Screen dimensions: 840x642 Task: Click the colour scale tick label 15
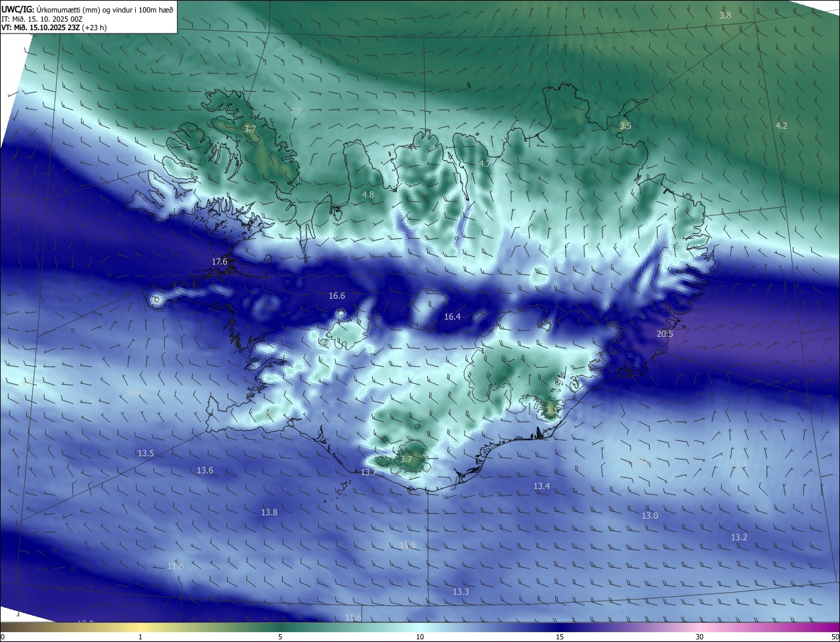560,637
